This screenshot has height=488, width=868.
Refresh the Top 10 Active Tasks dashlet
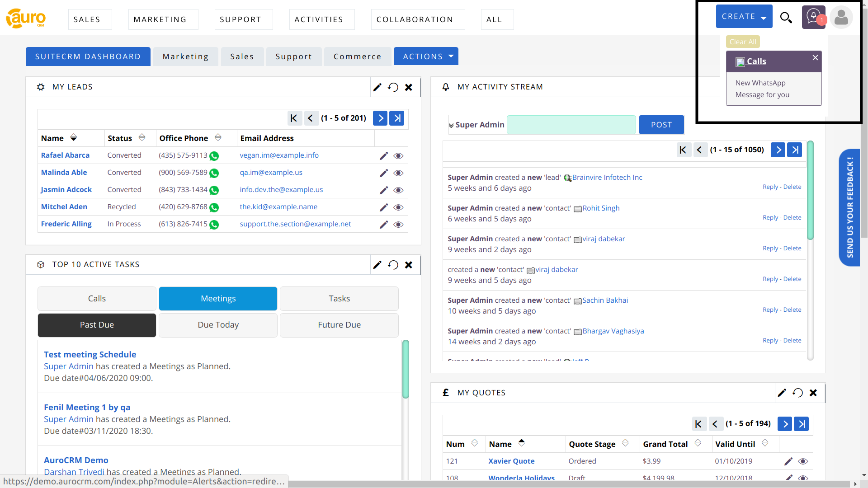point(393,265)
